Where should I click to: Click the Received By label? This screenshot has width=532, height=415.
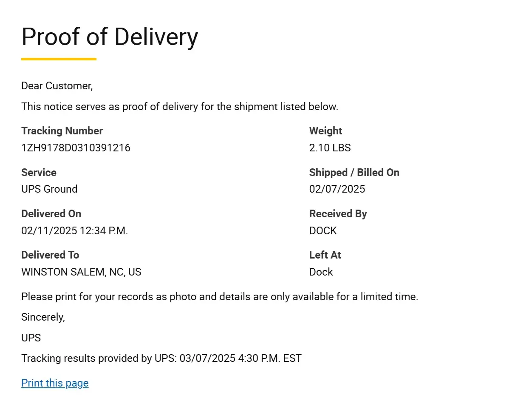[x=338, y=214]
